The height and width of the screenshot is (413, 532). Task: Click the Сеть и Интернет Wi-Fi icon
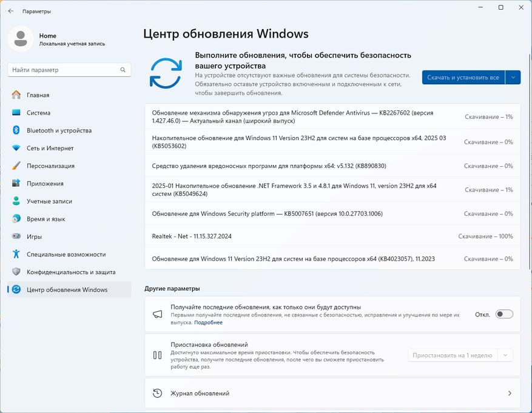point(16,148)
